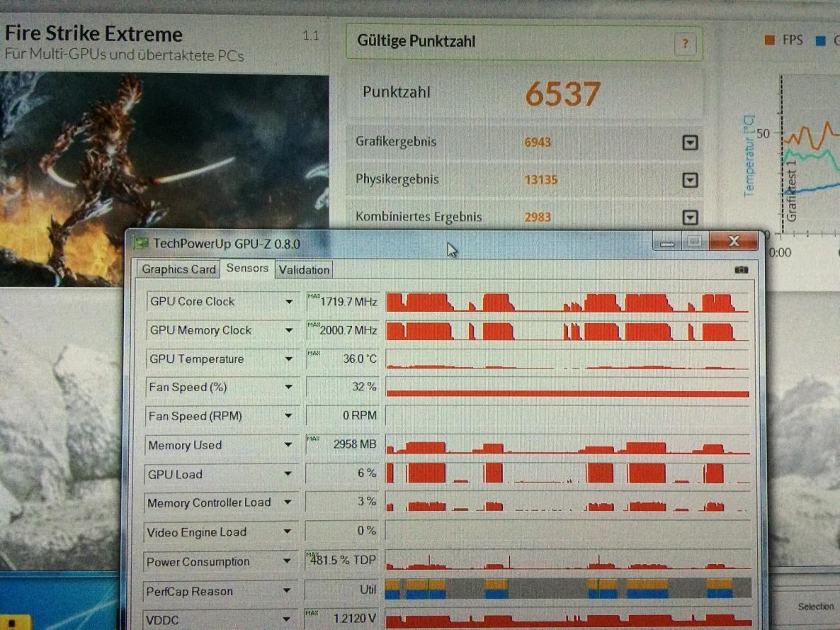Click the Grafikergebnis score 6943
This screenshot has width=840, height=630.
(538, 142)
